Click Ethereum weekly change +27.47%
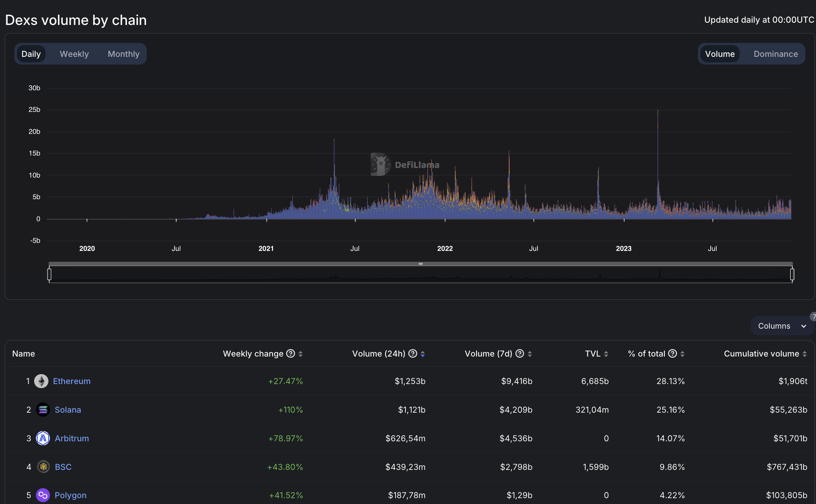Image resolution: width=816 pixels, height=504 pixels. (285, 381)
